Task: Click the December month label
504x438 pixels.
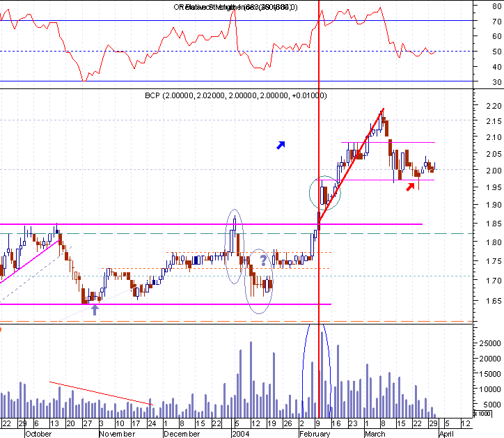Action: 182,434
